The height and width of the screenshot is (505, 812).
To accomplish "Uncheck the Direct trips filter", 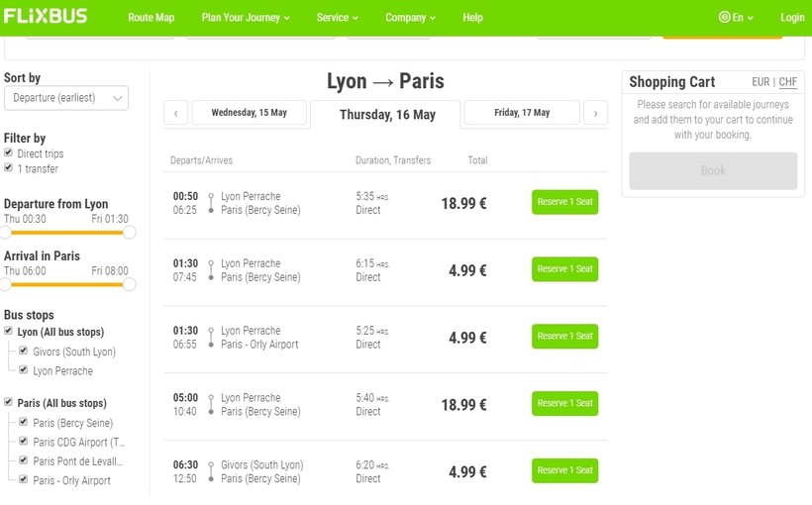I will [x=9, y=153].
